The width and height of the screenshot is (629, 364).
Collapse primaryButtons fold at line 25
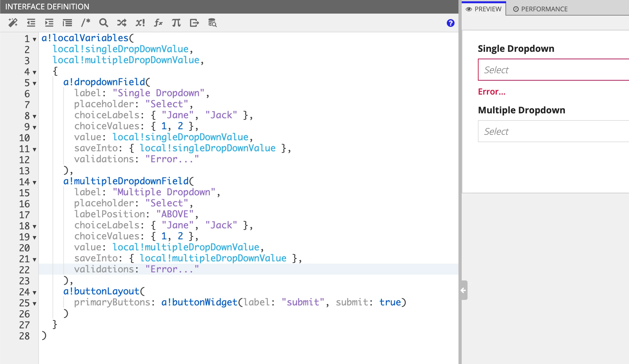[34, 304]
